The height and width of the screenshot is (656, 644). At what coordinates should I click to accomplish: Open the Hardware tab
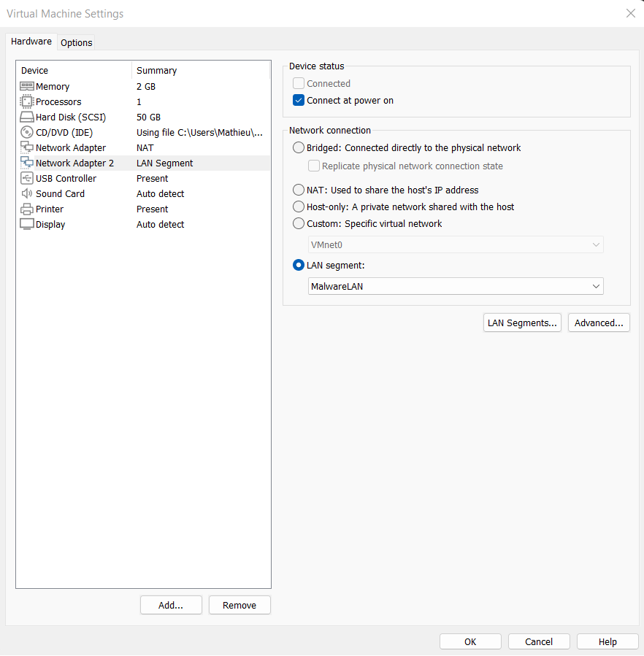pos(31,42)
